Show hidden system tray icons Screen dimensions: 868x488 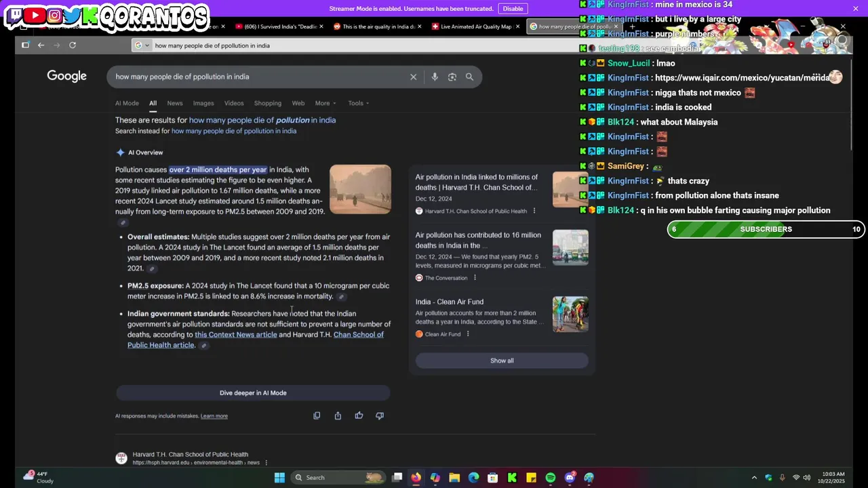754,478
